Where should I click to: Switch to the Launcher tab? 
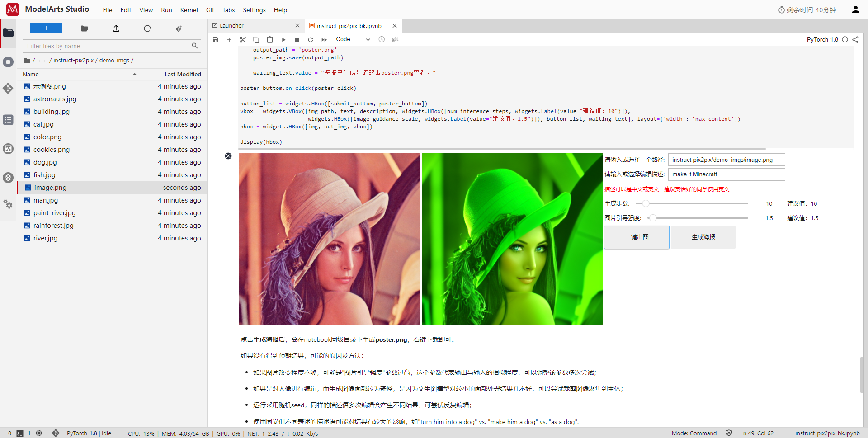click(x=256, y=26)
